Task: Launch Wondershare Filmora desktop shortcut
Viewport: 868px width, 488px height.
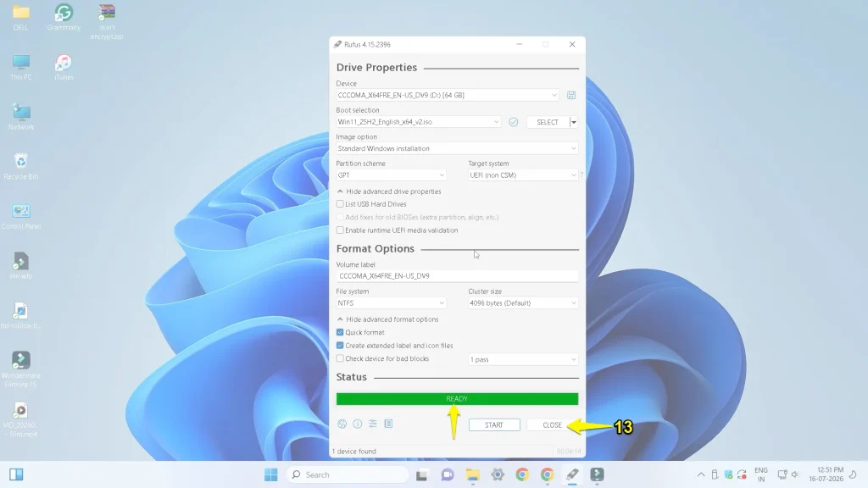Action: pos(21,369)
